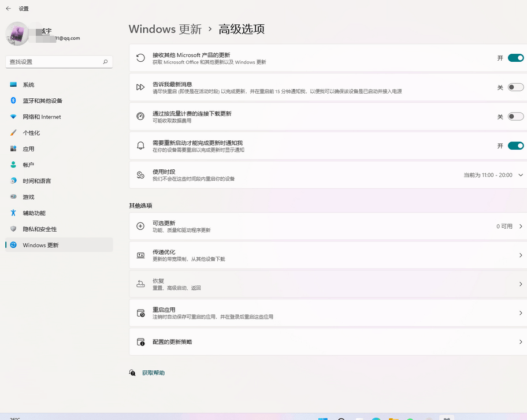
Task: Open 重启应用 via its chevron
Action: (521, 313)
